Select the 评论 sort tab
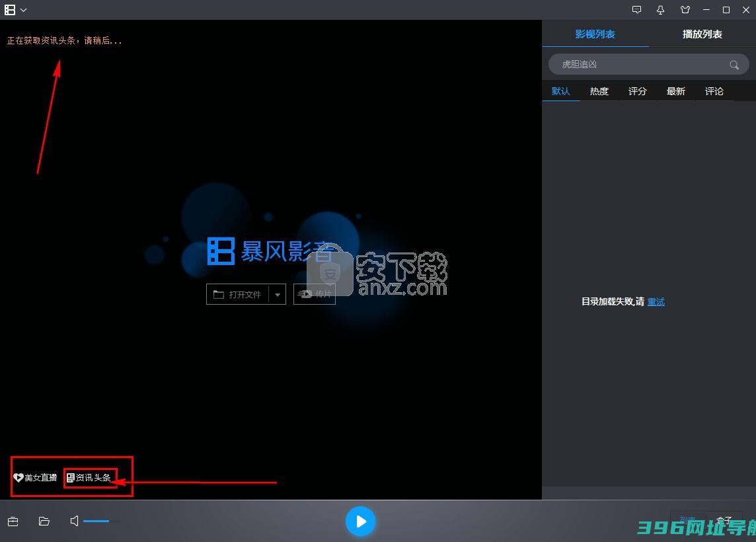 (714, 91)
